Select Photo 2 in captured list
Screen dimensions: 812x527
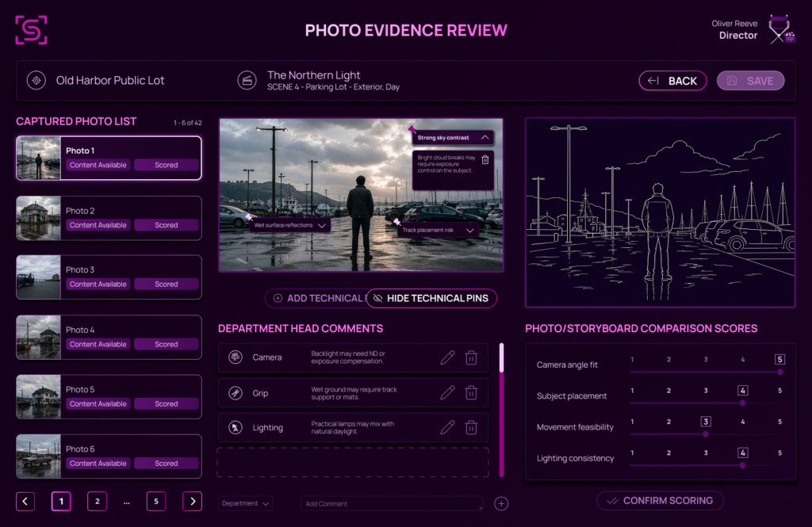(109, 218)
